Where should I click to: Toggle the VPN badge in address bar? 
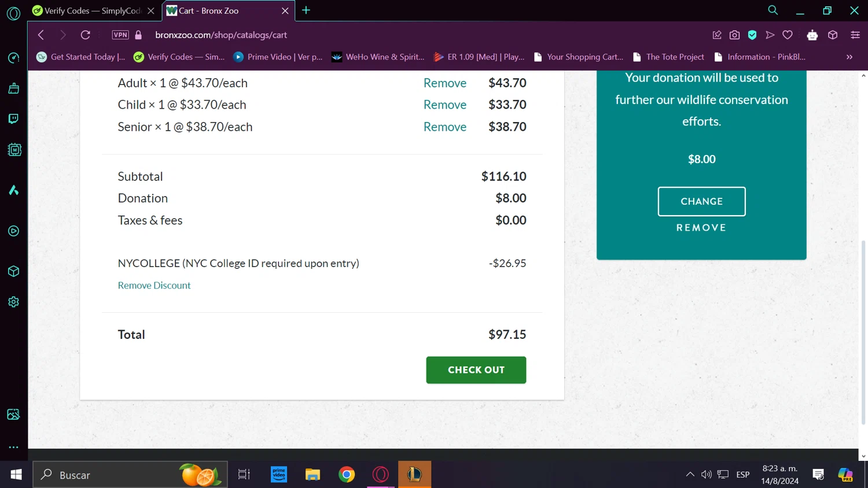point(120,35)
